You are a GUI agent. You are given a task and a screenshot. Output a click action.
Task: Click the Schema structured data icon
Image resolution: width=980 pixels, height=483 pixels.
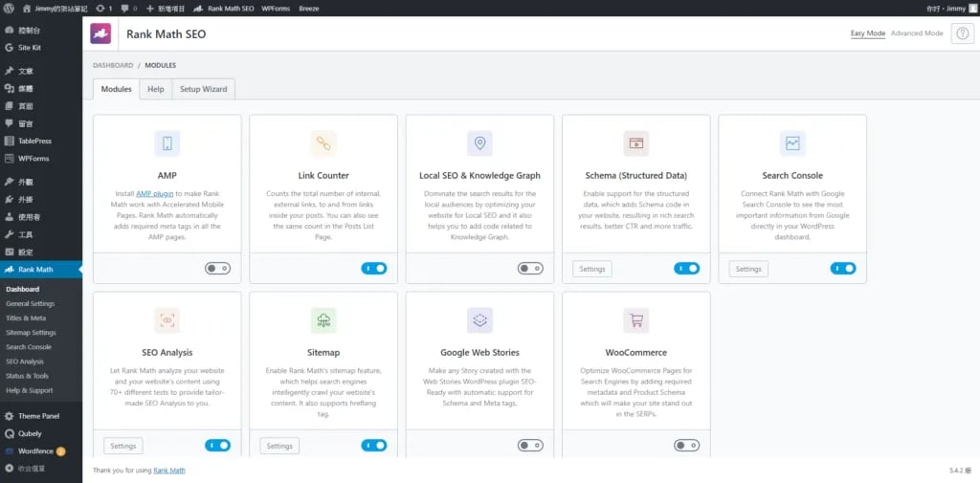coord(636,143)
